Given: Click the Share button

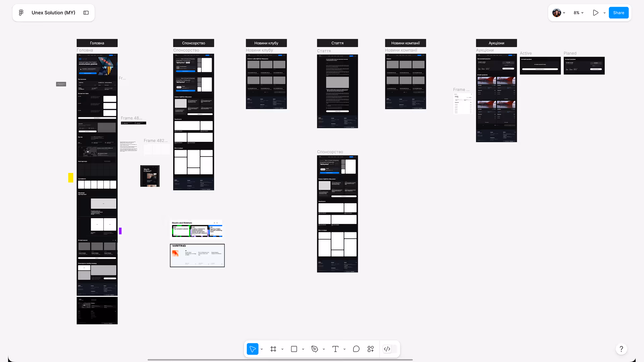Looking at the screenshot, I should coord(619,13).
